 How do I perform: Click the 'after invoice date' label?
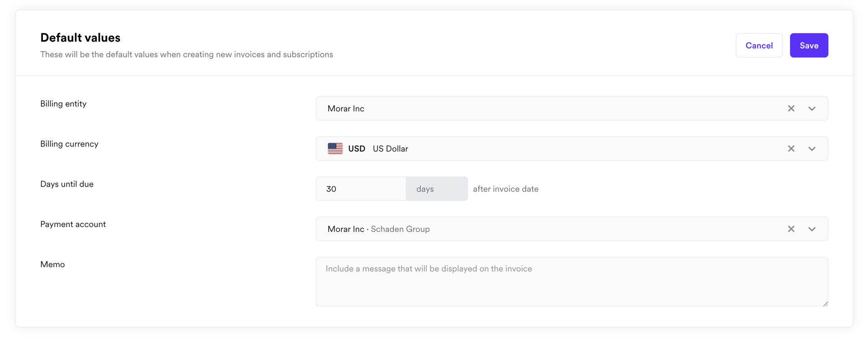coord(505,189)
